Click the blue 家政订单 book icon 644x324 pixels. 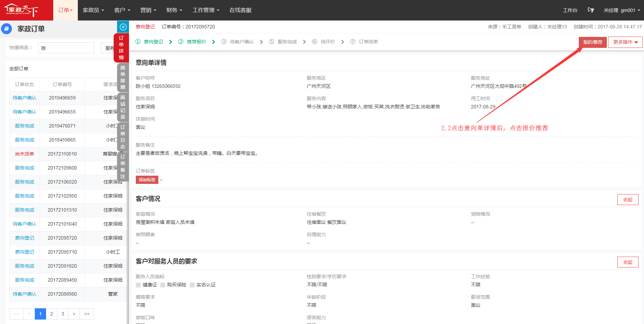[6, 29]
